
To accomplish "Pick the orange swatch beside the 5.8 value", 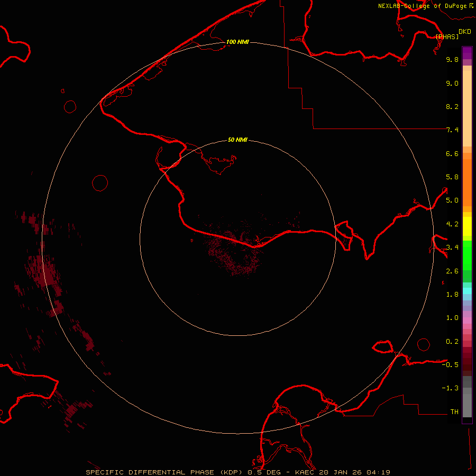I will pyautogui.click(x=467, y=177).
